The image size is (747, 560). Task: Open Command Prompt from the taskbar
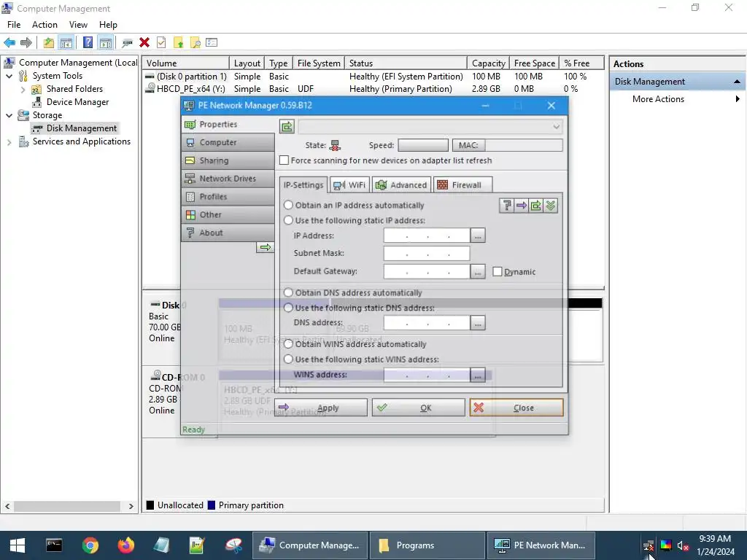[54, 545]
